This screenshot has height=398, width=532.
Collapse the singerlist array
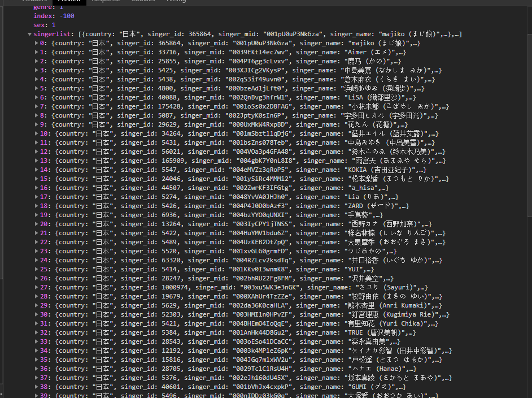29,34
